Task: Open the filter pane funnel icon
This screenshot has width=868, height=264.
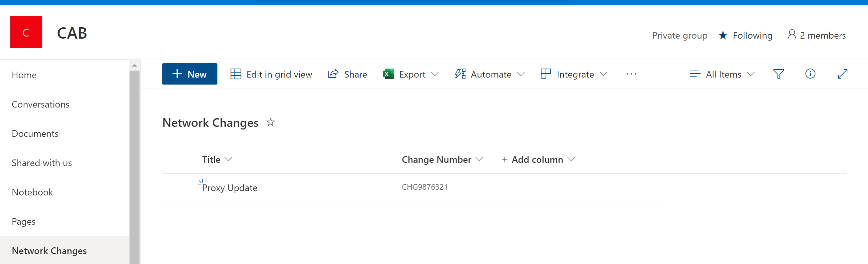Action: coord(778,74)
